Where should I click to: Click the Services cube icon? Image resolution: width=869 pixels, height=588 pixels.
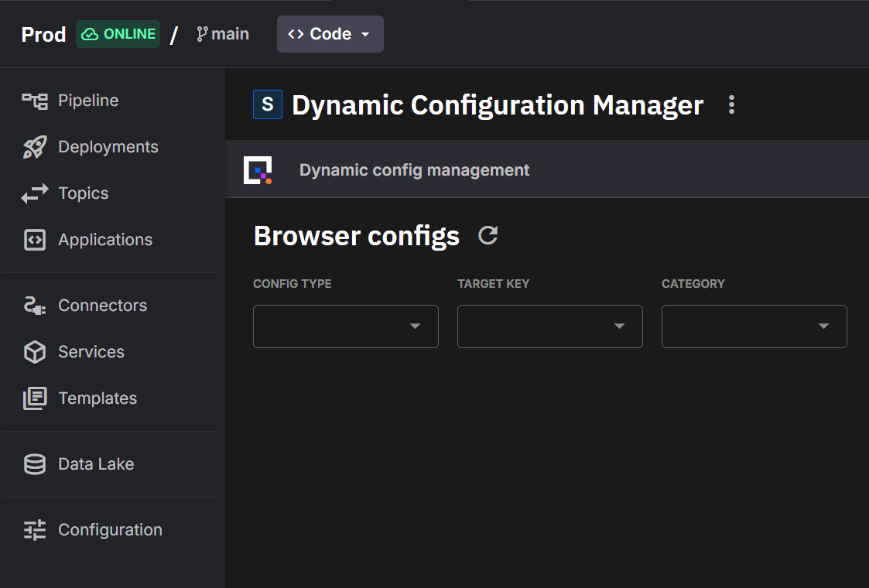click(x=35, y=352)
